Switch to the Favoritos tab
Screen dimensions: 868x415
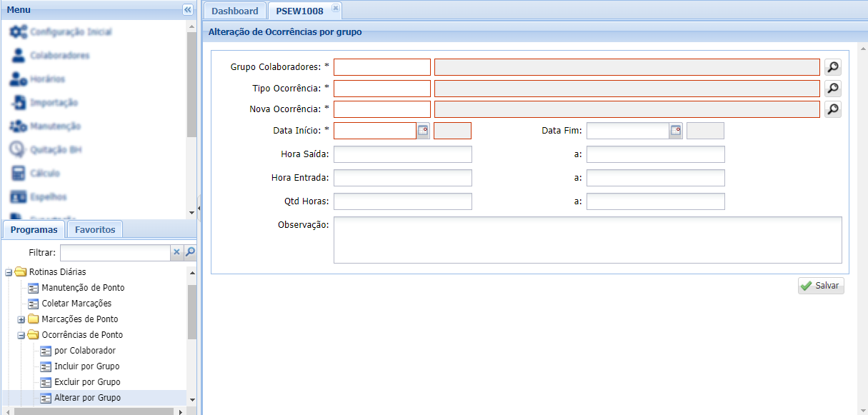[x=95, y=229]
